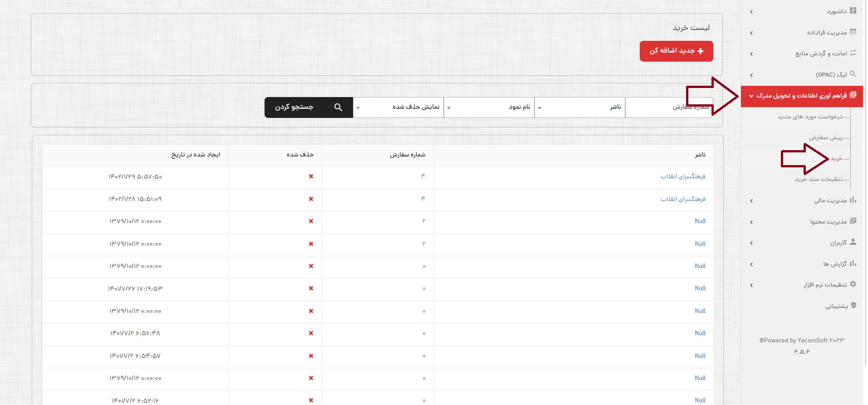Screen dimensions: 868x405
Task: Click the loan and circulation icon
Action: point(853,53)
